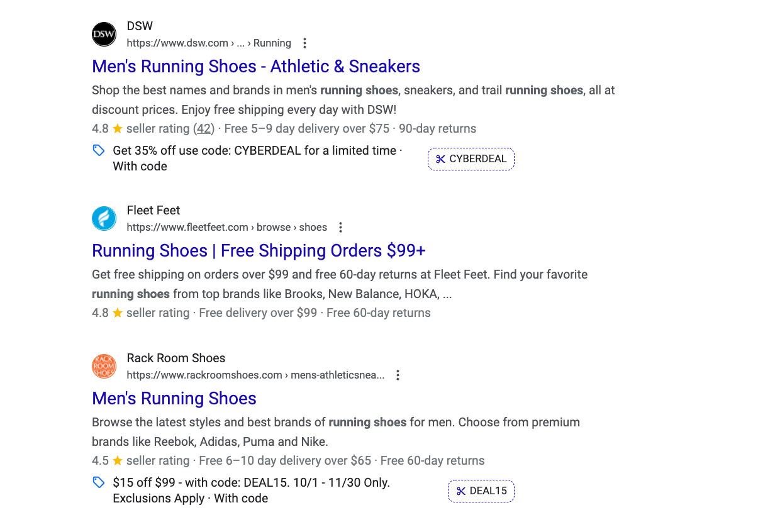
Task: Click the price tag icon beside DEAL15 offer
Action: (99, 482)
